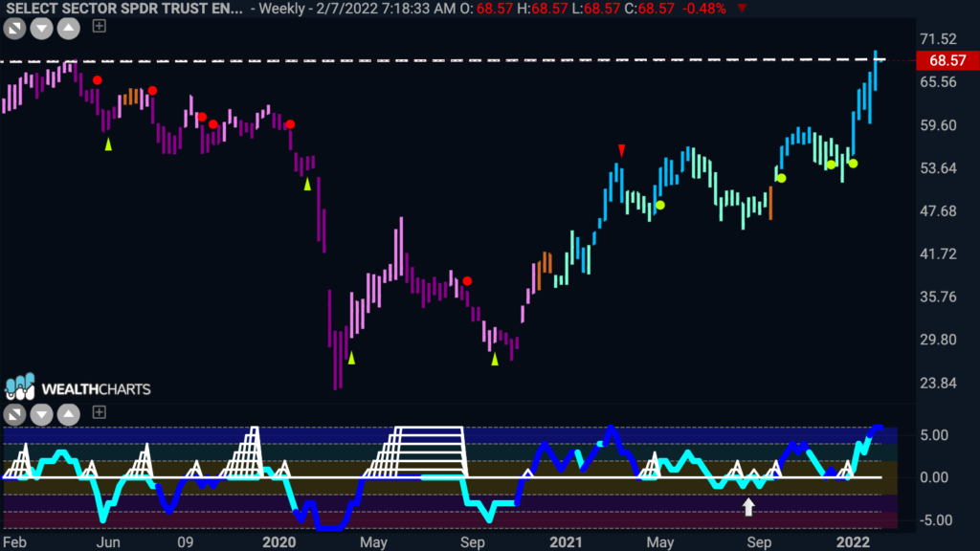This screenshot has height=551, width=980.
Task: Click the 47.68 price axis label
Action: coord(938,211)
